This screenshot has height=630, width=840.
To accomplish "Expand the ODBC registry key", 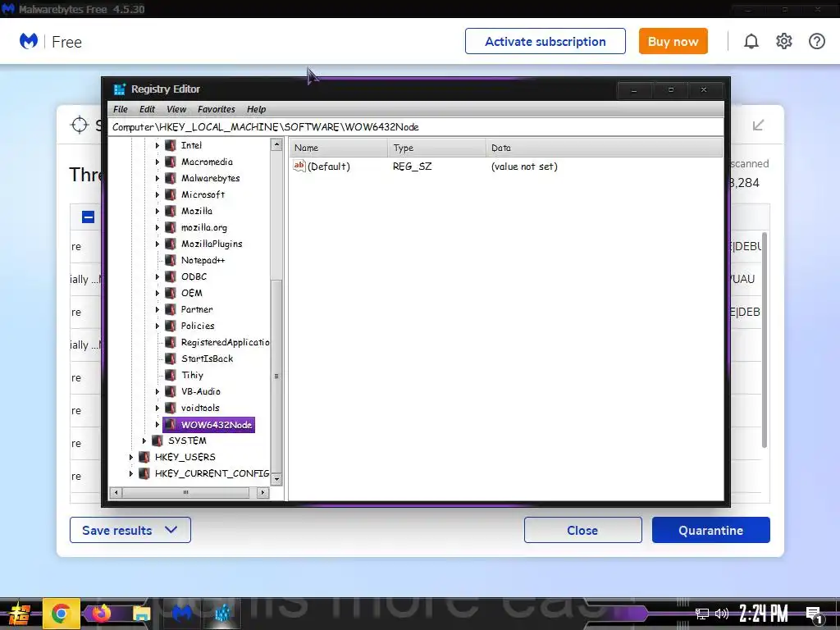I will tap(157, 277).
